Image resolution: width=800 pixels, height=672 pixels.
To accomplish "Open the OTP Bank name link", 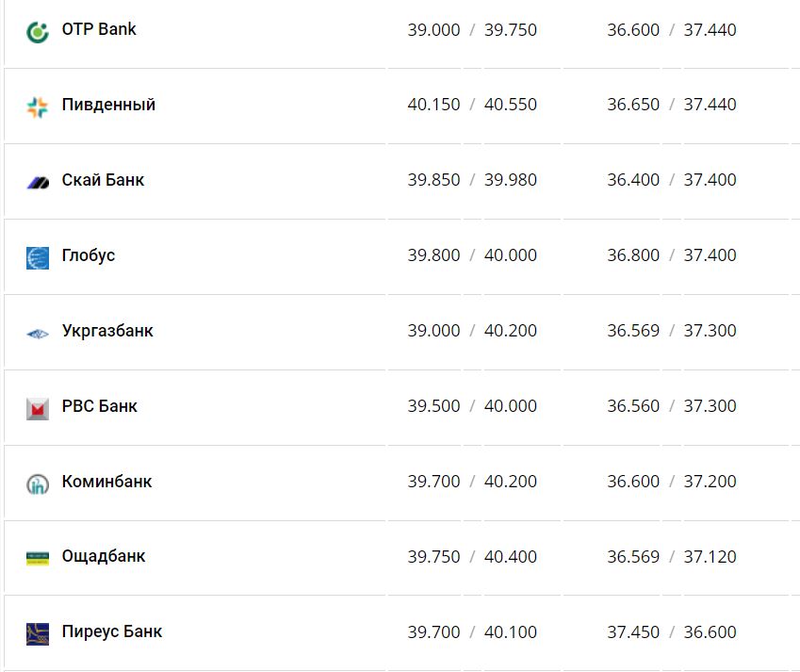I will pos(99,29).
